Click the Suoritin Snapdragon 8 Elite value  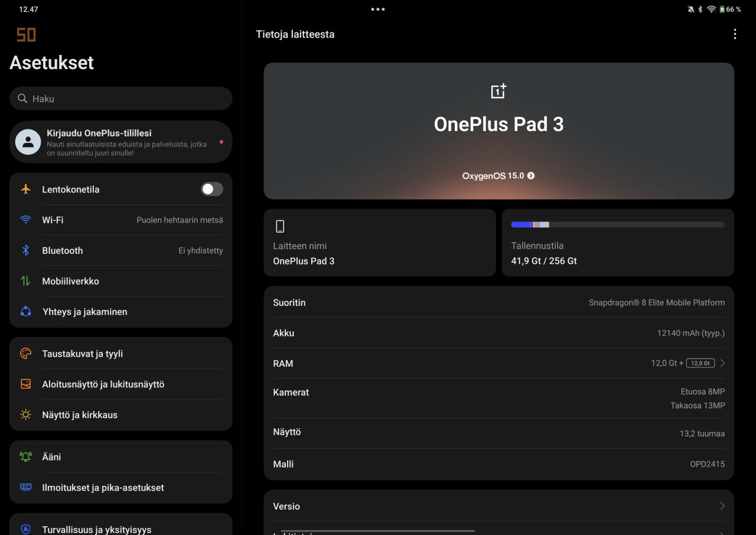pyautogui.click(x=657, y=302)
